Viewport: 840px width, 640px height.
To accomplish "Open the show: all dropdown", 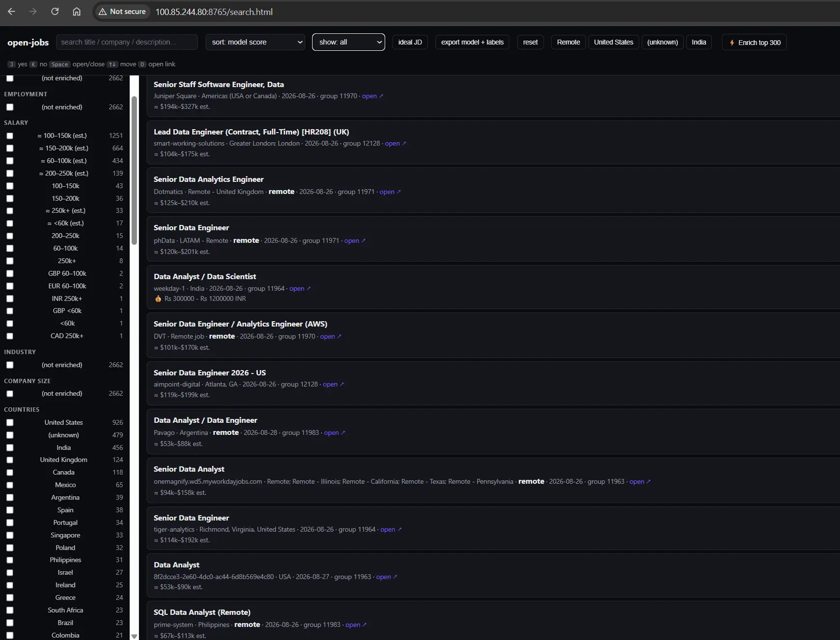I will point(348,42).
